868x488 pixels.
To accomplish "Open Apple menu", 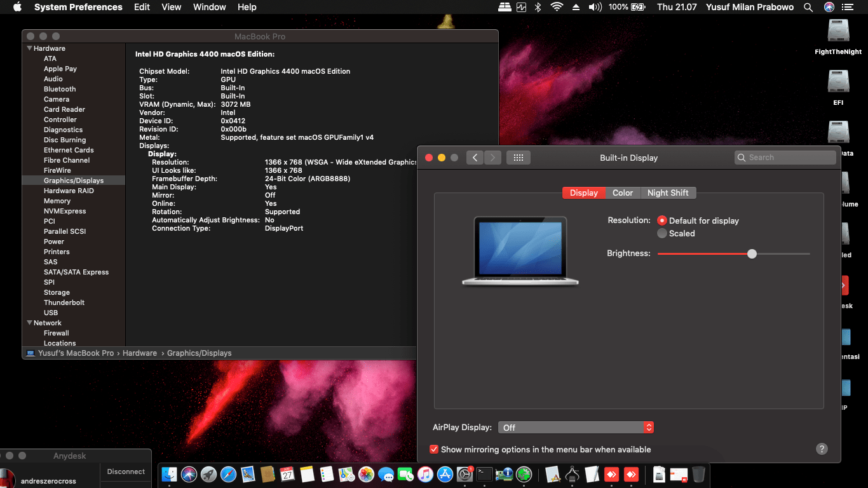I will click(x=17, y=7).
